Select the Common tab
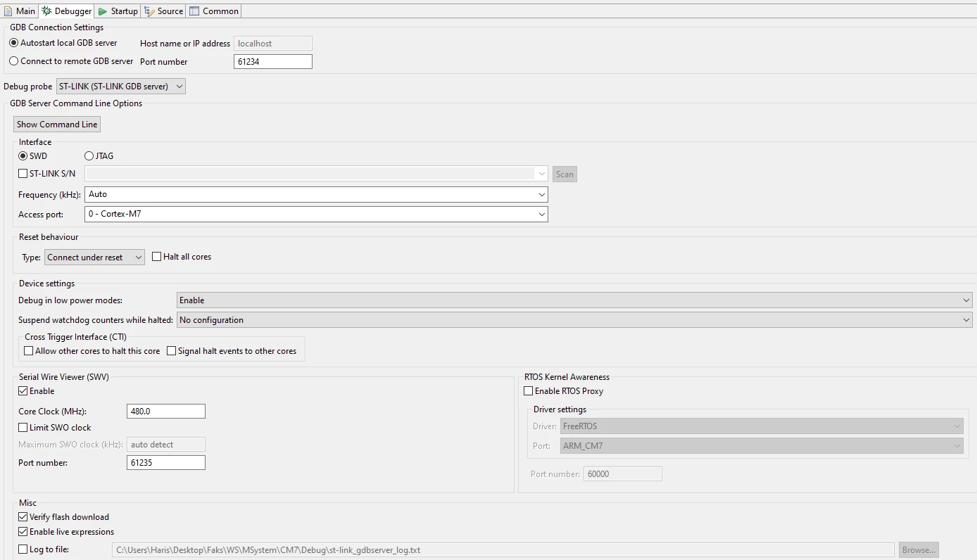The width and height of the screenshot is (977, 560). coord(214,11)
